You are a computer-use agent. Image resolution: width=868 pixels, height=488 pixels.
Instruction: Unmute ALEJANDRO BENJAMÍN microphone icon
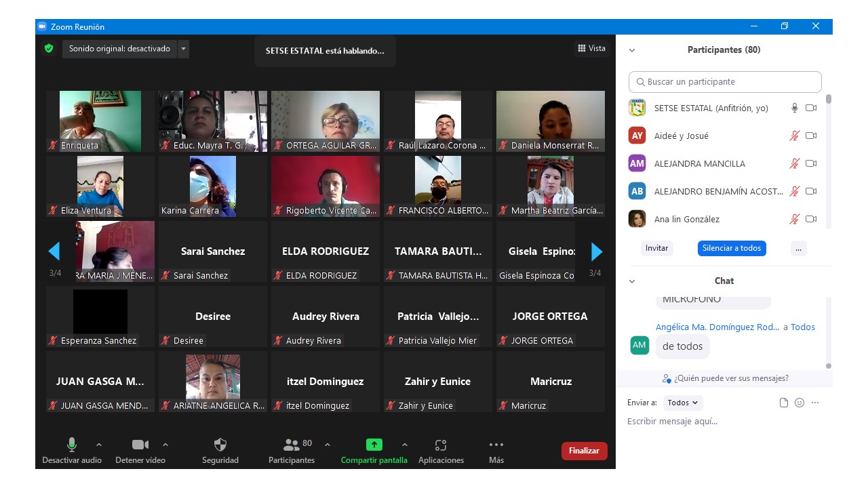click(x=795, y=191)
